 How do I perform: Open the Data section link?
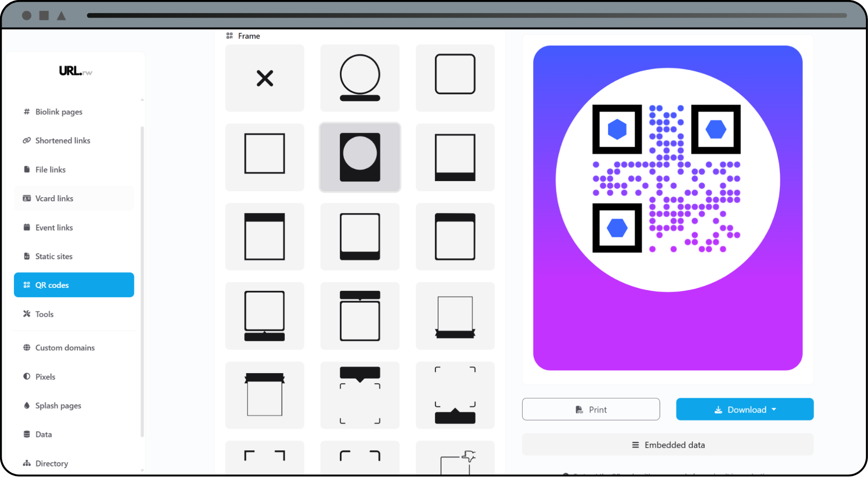coord(42,434)
